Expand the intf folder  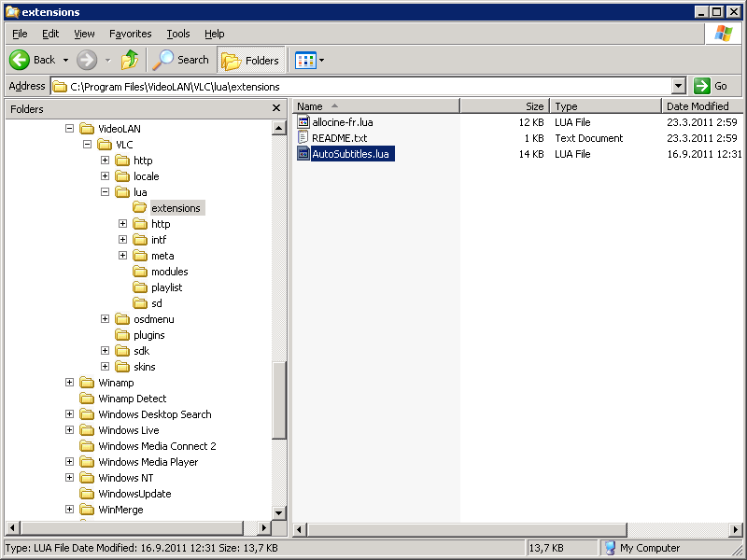pyautogui.click(x=122, y=240)
